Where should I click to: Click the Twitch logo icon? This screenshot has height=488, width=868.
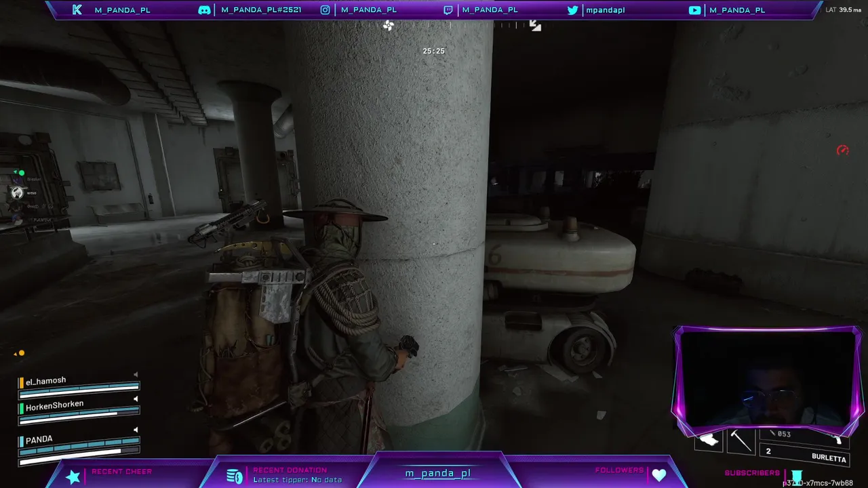coord(448,10)
